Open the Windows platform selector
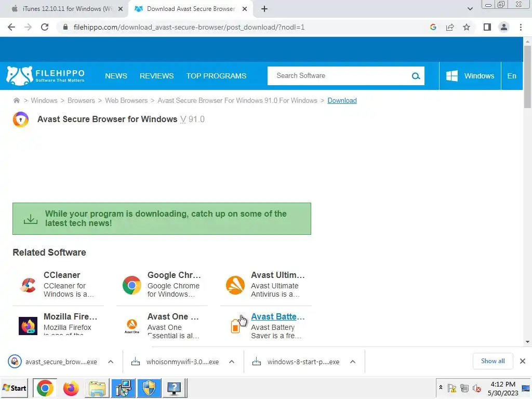532x399 pixels. pyautogui.click(x=470, y=76)
